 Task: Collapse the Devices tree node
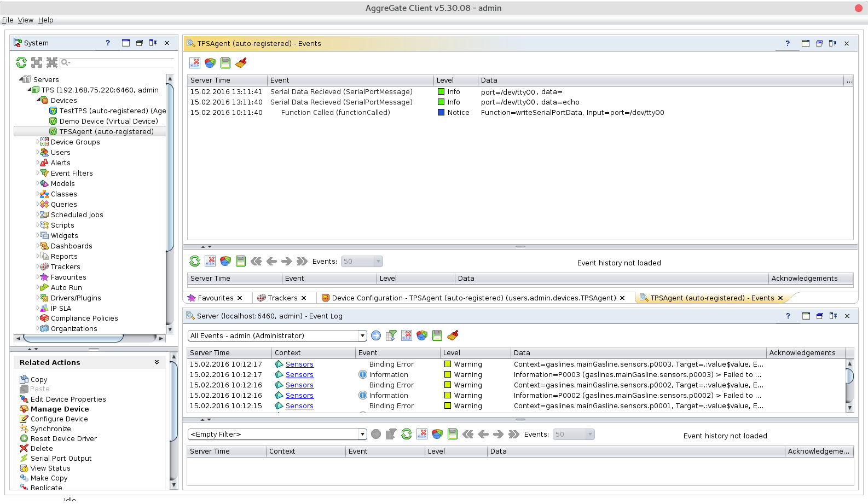tap(38, 100)
